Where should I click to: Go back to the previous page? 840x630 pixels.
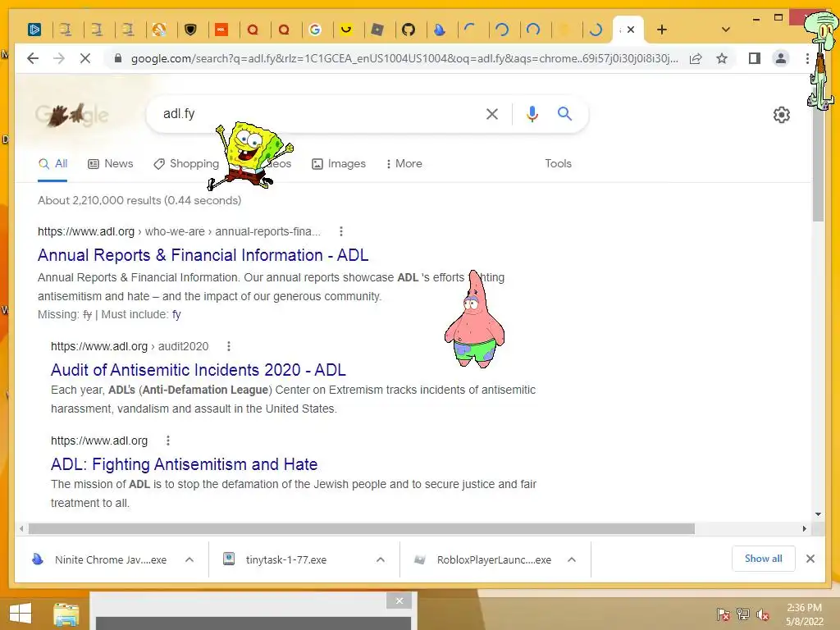tap(33, 58)
